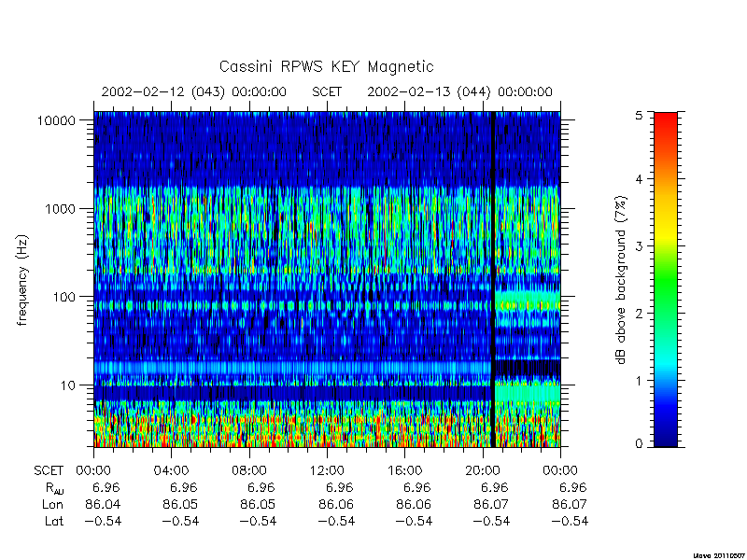
Task: Click the 12:00 time tick label
Action: click(x=327, y=471)
